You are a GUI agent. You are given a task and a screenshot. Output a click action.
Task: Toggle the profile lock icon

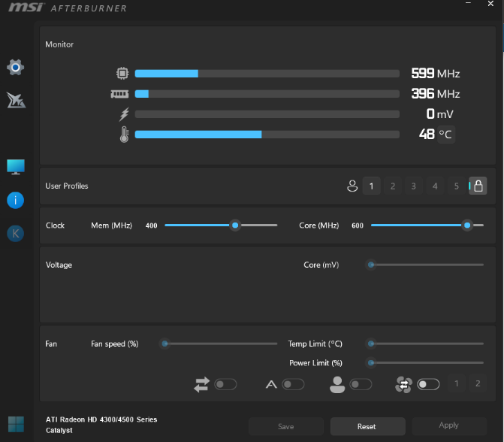point(478,186)
